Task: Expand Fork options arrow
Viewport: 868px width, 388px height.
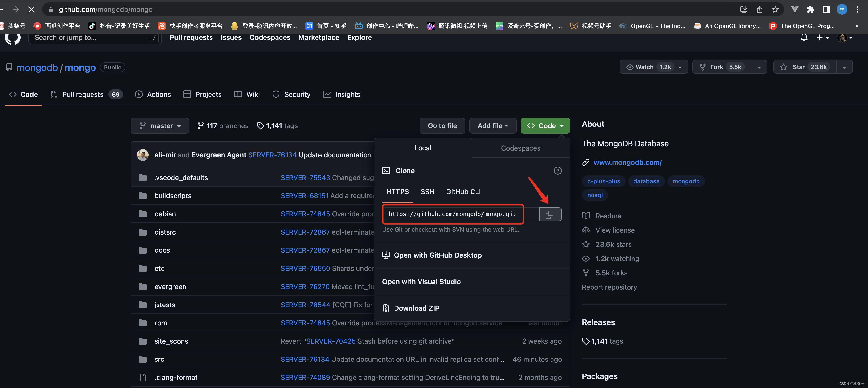Action: point(759,67)
